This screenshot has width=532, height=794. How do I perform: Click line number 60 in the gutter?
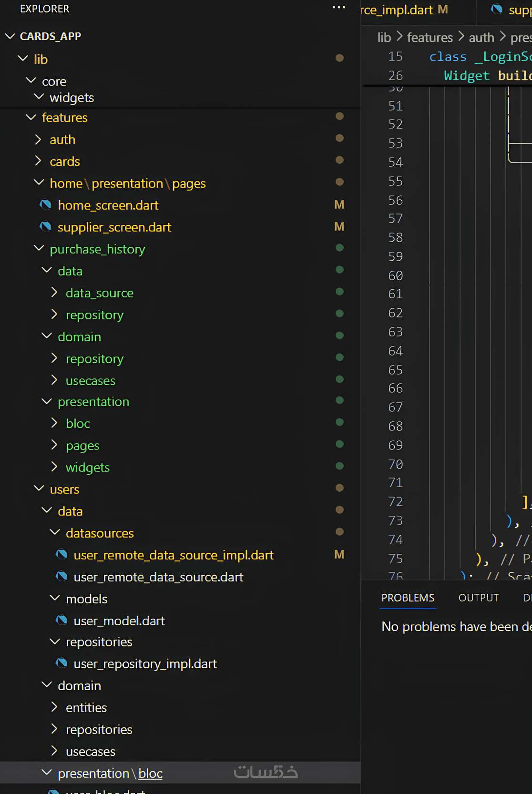(x=395, y=275)
